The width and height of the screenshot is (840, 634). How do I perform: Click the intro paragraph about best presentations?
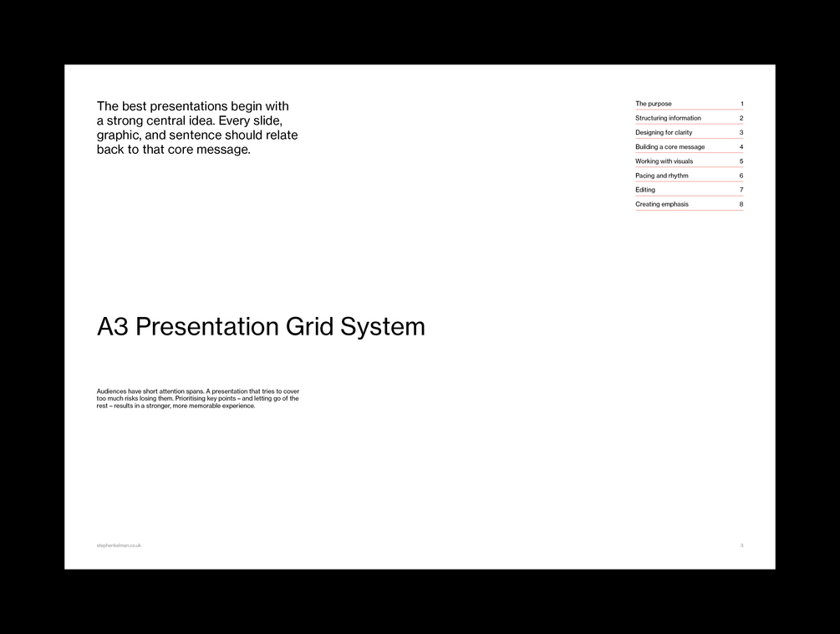[197, 127]
